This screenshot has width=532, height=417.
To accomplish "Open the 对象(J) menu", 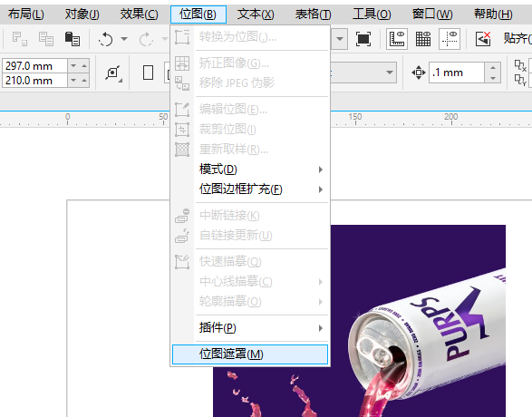I will click(82, 15).
